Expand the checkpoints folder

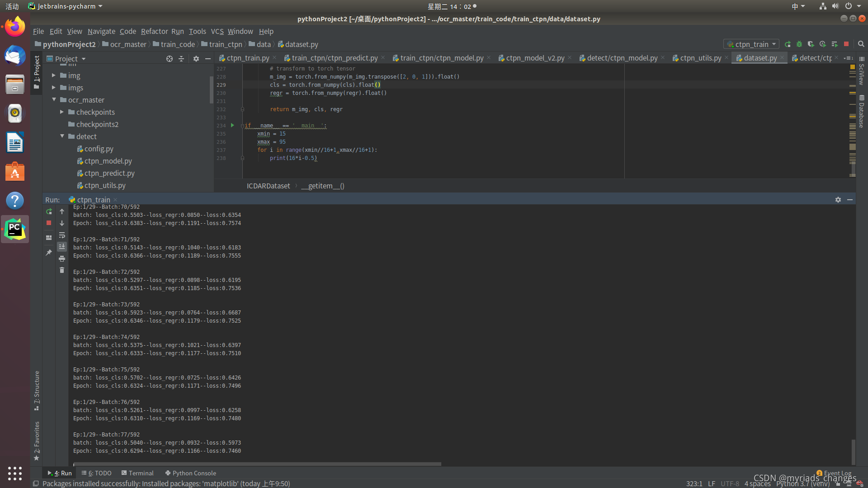(x=62, y=112)
